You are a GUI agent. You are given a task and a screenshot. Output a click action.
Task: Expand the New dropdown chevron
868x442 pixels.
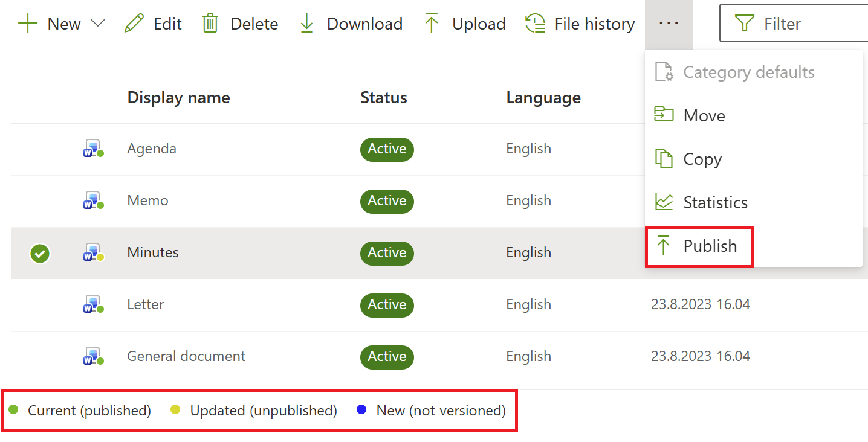coord(98,24)
